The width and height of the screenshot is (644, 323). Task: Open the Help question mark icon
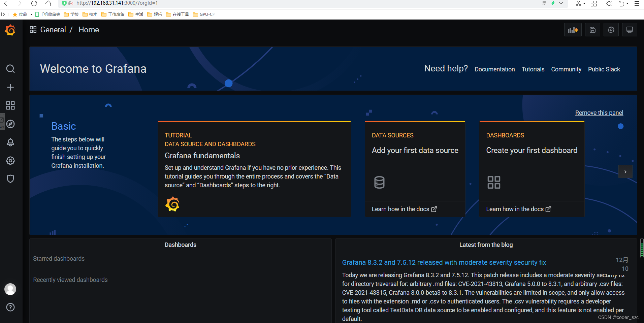(x=10, y=307)
